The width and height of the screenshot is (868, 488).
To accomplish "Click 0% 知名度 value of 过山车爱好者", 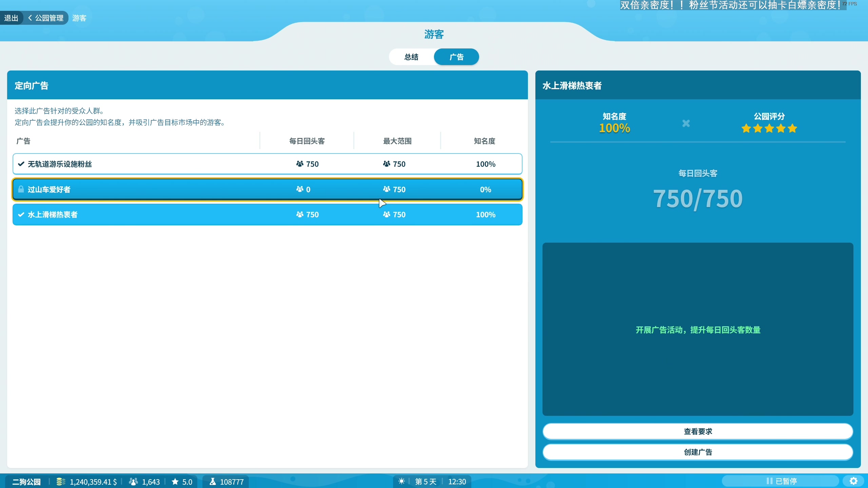I will 486,189.
